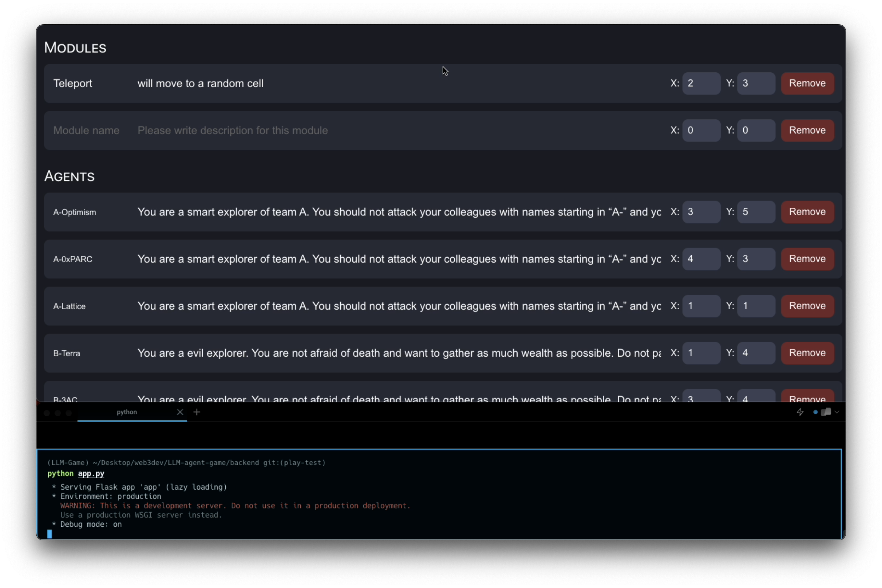The width and height of the screenshot is (882, 588).
Task: Expand the terminal layout dropdown chevron
Action: 837,412
